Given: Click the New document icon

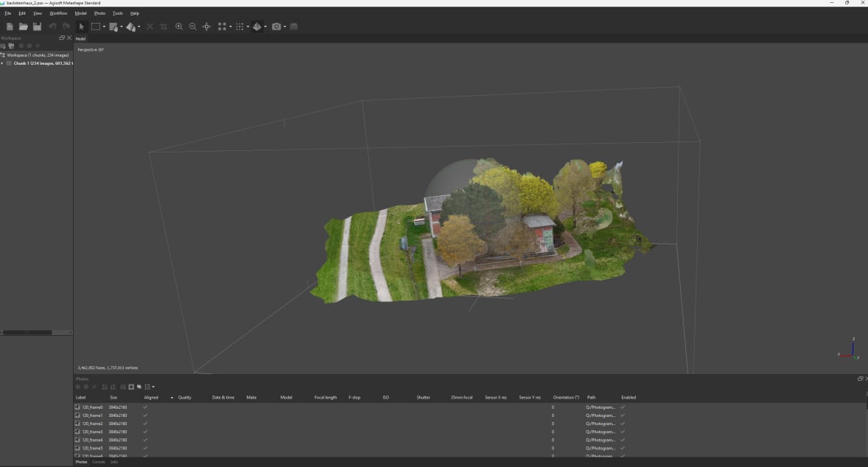Looking at the screenshot, I should click(10, 27).
